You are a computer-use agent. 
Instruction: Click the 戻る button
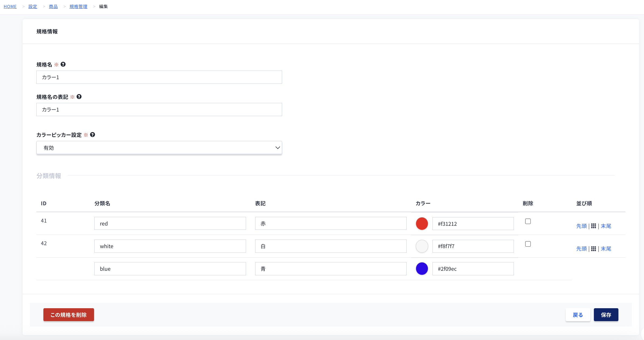[578, 315]
